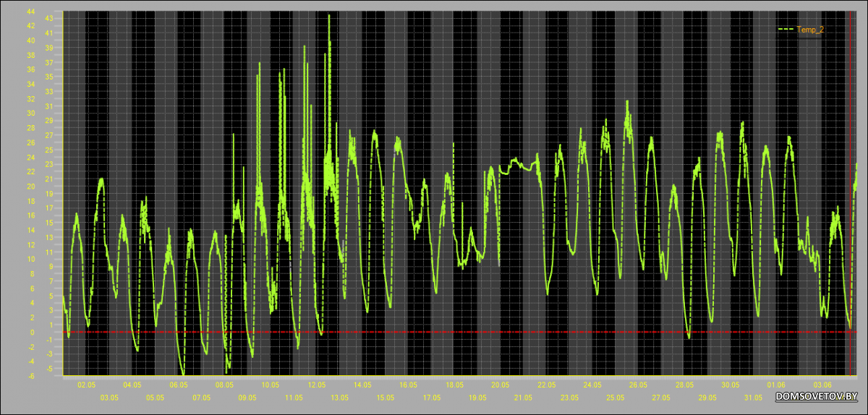Click the 20.05 date label
Viewport: 868px width, 415px height.
coord(501,385)
